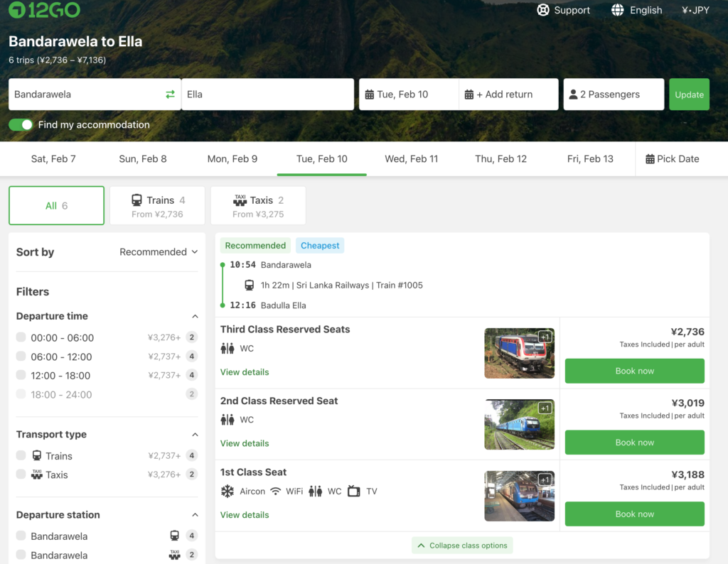Click the 12GO logo

point(44,10)
